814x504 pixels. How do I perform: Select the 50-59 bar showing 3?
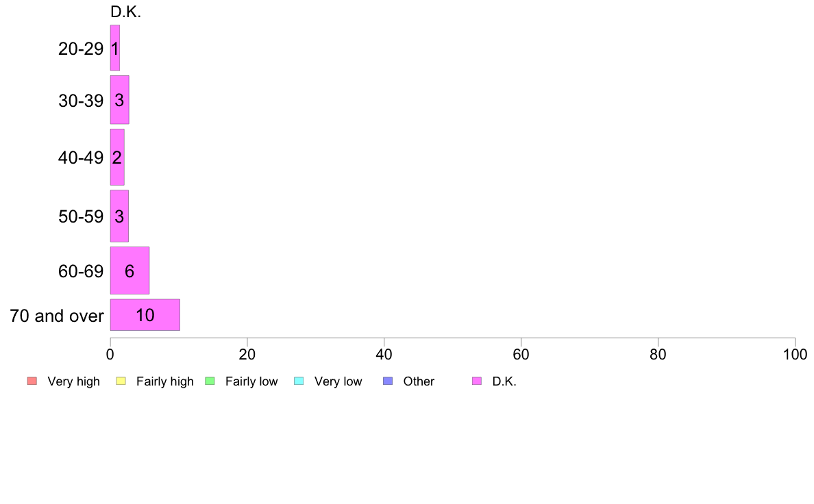pyautogui.click(x=119, y=216)
